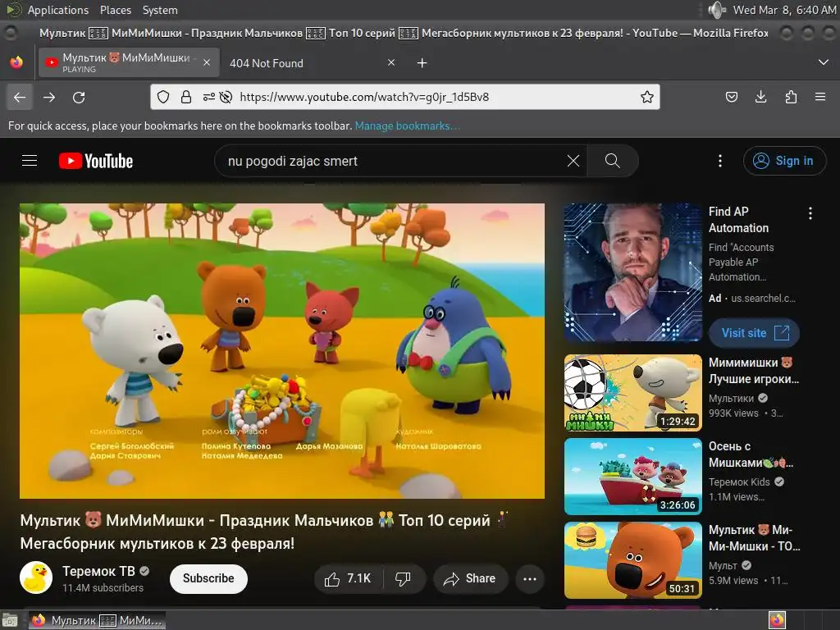Open the shield tracking protection icon
840x630 pixels.
[x=163, y=97]
